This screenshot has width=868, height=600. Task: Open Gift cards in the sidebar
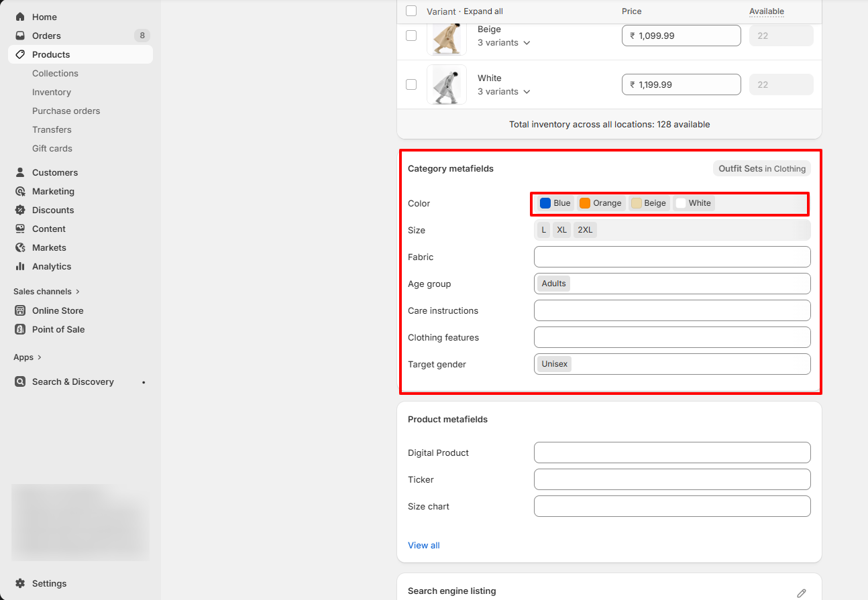point(52,148)
